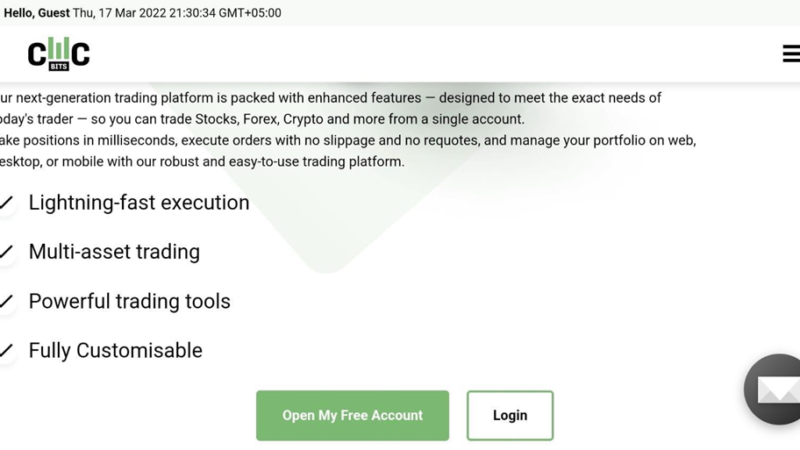Select the checkmark beside Powerful trading tools
Image resolution: width=800 pixels, height=450 pixels.
point(7,302)
